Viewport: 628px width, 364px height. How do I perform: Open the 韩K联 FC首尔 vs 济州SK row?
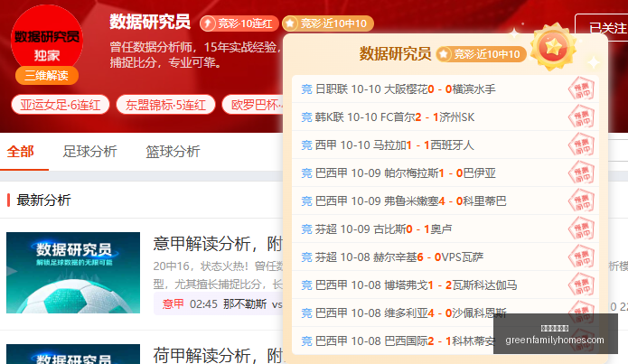pyautogui.click(x=445, y=117)
